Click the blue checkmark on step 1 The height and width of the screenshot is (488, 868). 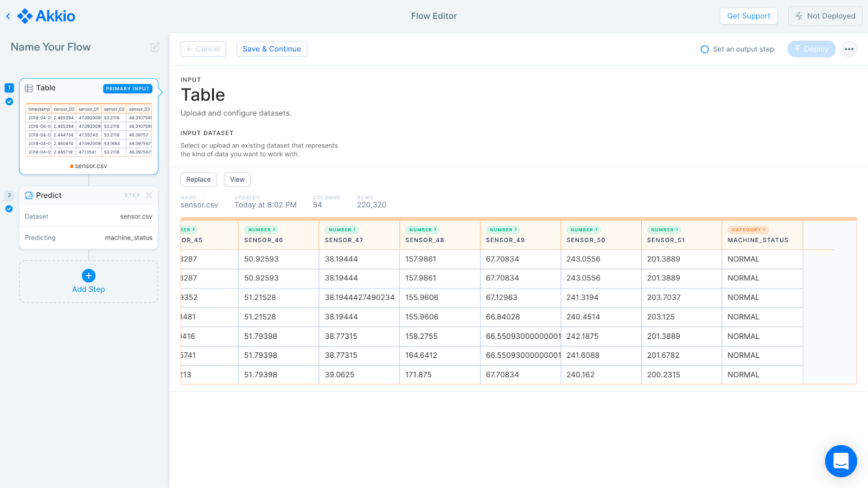click(x=9, y=101)
